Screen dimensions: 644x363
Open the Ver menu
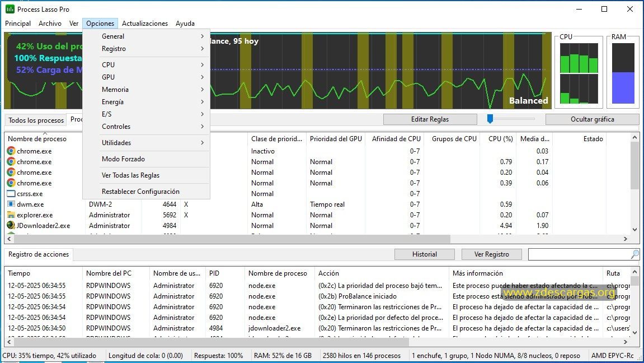point(74,24)
